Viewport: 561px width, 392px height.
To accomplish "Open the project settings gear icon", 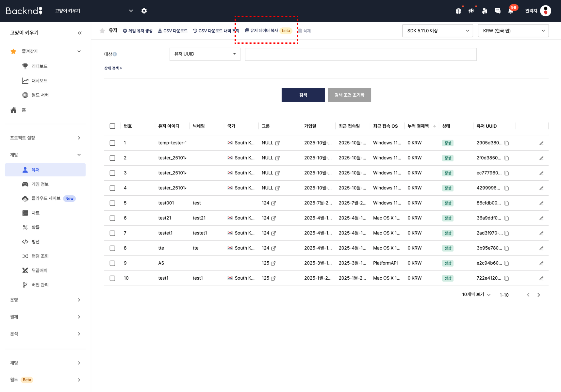I will pos(144,11).
